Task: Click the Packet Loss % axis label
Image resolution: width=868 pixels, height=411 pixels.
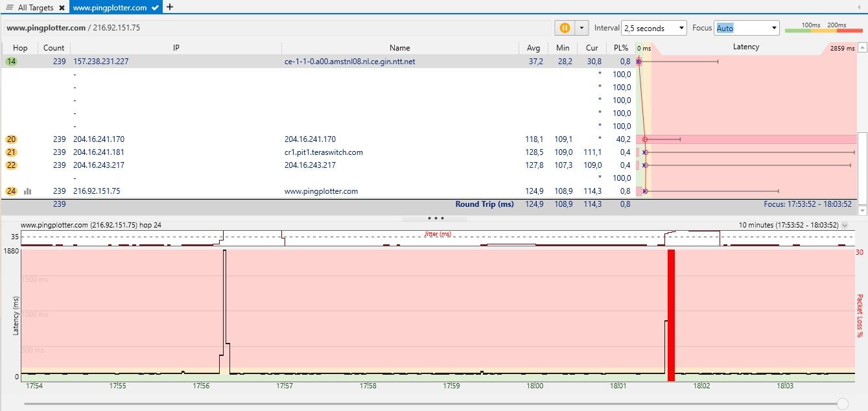Action: click(x=860, y=316)
